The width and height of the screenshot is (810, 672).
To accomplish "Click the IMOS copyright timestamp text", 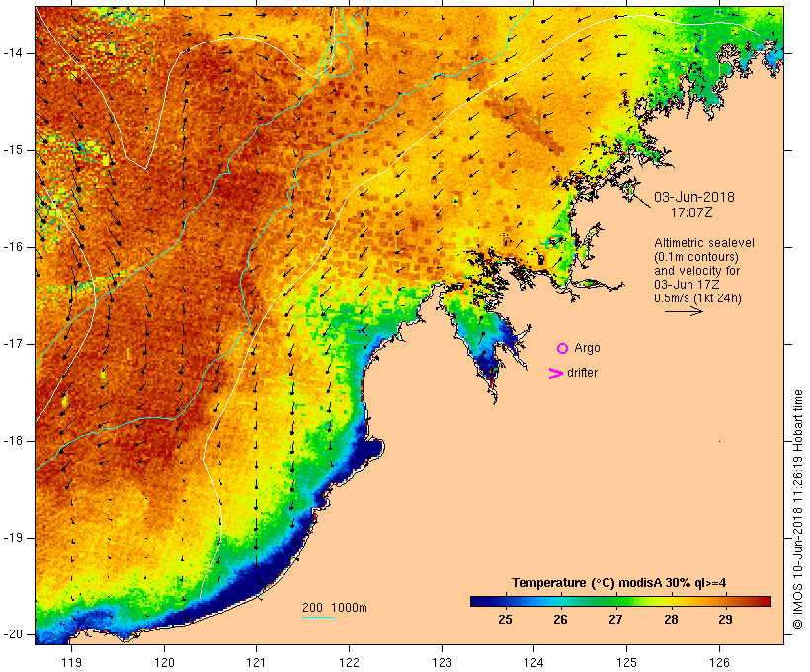I will pyautogui.click(x=798, y=509).
